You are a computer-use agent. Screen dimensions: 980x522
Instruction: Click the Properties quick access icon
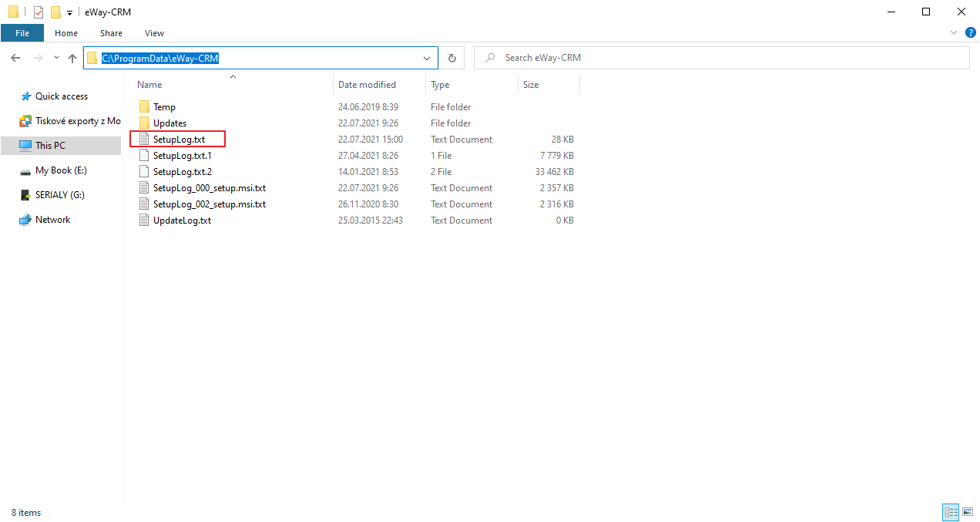pos(39,12)
